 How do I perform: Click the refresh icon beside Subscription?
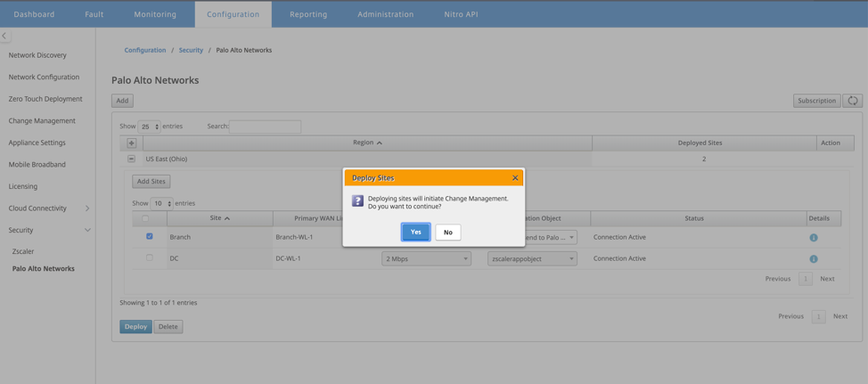pyautogui.click(x=853, y=101)
